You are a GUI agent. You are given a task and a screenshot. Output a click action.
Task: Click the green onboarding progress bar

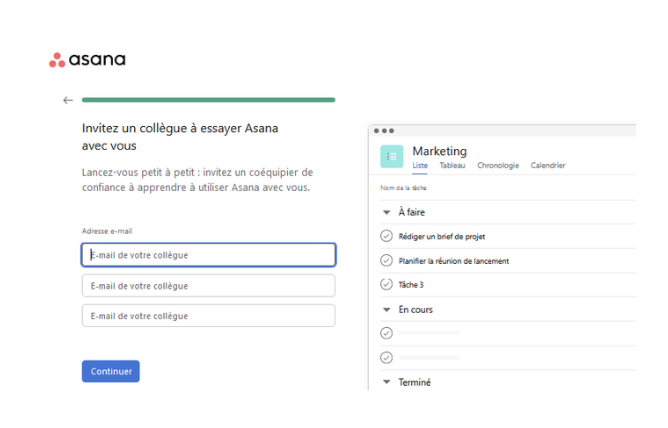point(208,100)
